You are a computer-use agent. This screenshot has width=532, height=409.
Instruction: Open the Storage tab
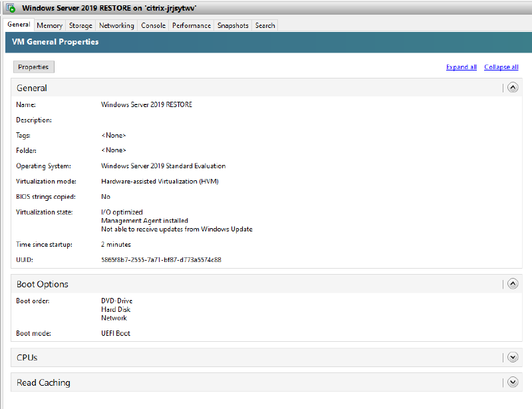80,25
